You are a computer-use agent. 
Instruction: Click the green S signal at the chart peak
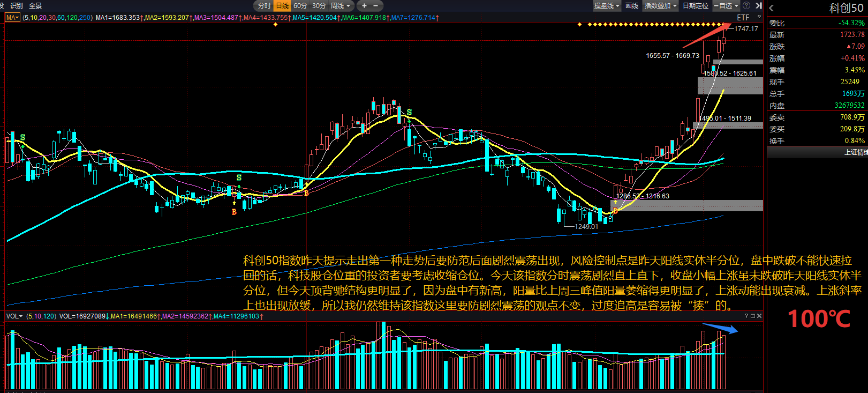click(x=409, y=113)
